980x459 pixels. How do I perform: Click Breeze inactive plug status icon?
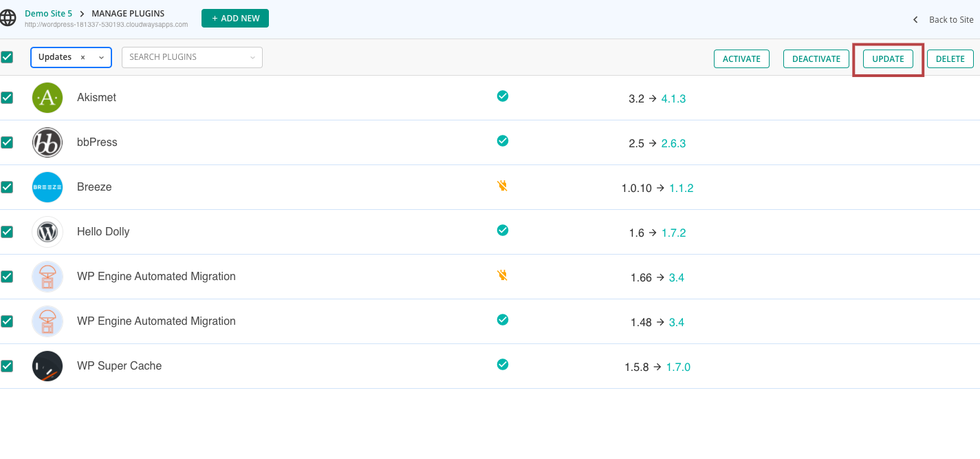(x=503, y=186)
